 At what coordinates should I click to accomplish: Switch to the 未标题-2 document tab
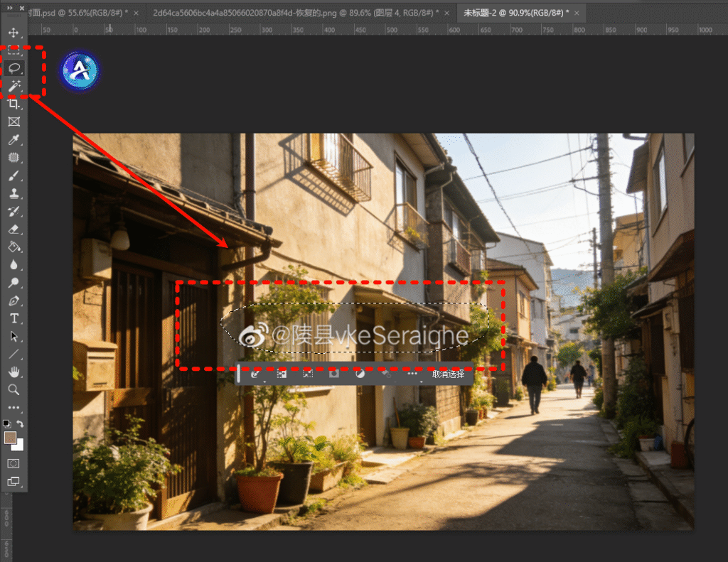[516, 13]
